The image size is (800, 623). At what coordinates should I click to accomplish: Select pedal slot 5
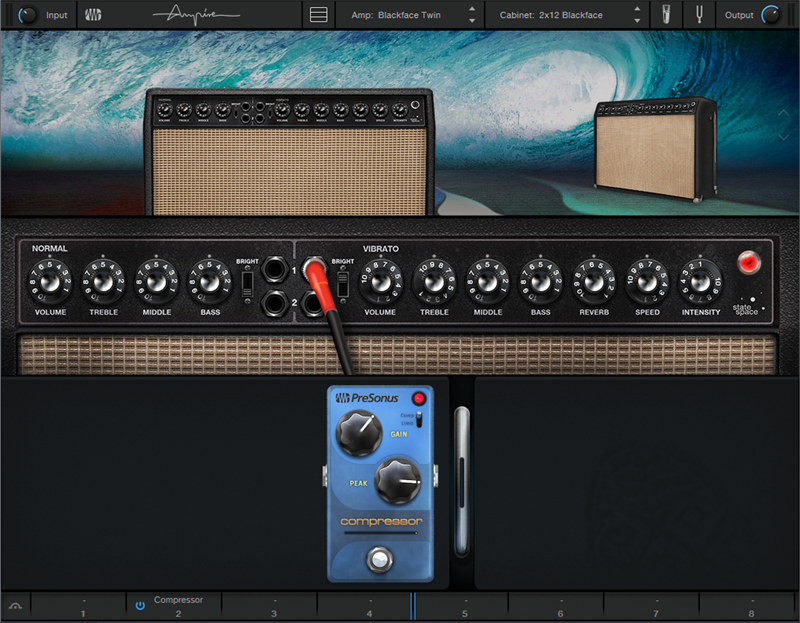pos(462,606)
